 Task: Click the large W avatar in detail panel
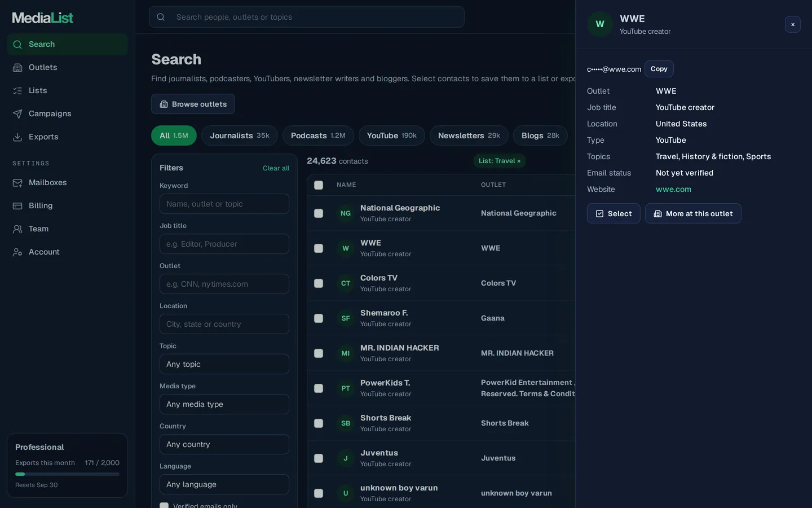point(600,24)
